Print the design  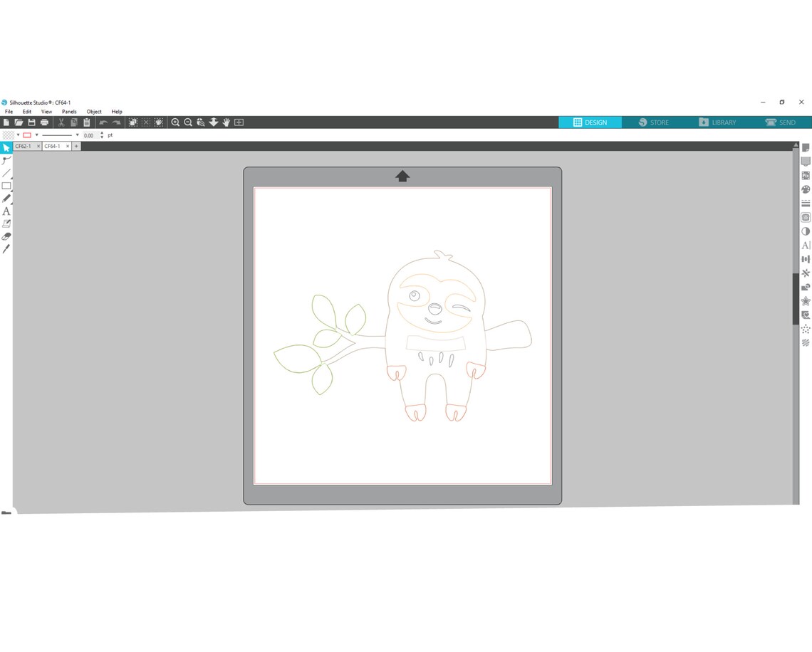[x=45, y=122]
